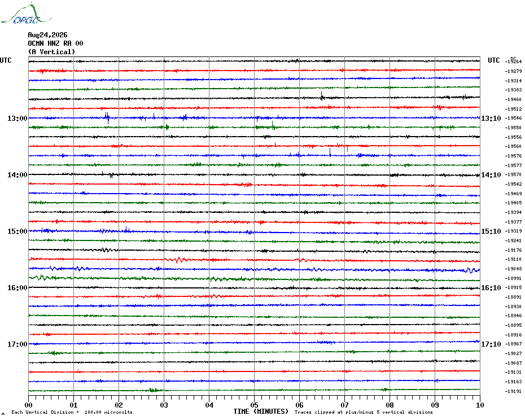Click the 03 minute axis tick label
This screenshot has height=420, width=525.
tap(164, 405)
